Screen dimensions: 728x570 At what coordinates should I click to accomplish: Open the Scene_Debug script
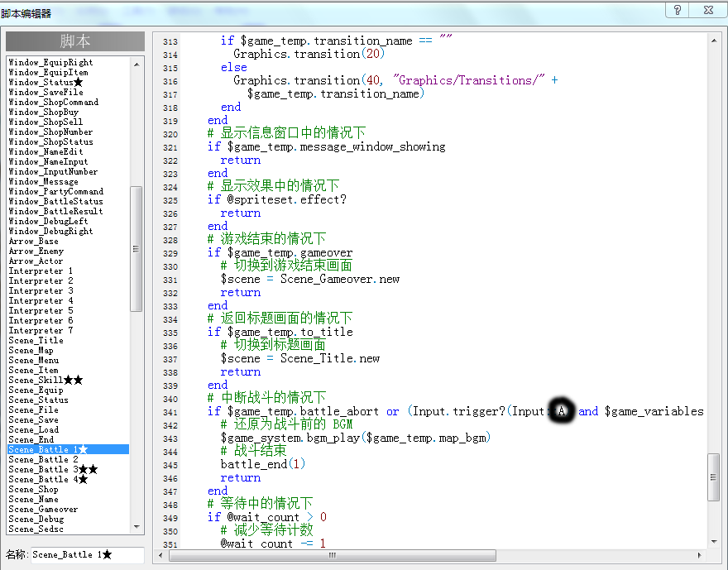click(x=36, y=519)
